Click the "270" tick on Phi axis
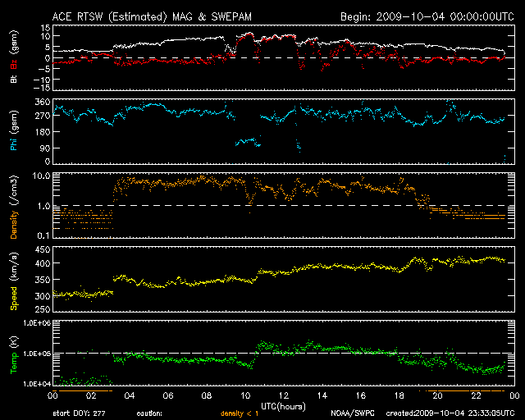525x420 pixels. tap(43, 116)
